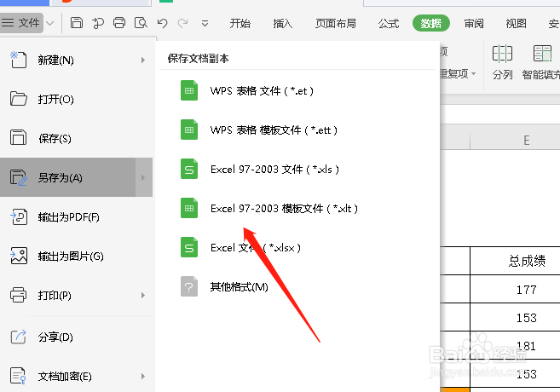Click the Redo arrow icon
This screenshot has width=560, height=392.
[x=183, y=23]
